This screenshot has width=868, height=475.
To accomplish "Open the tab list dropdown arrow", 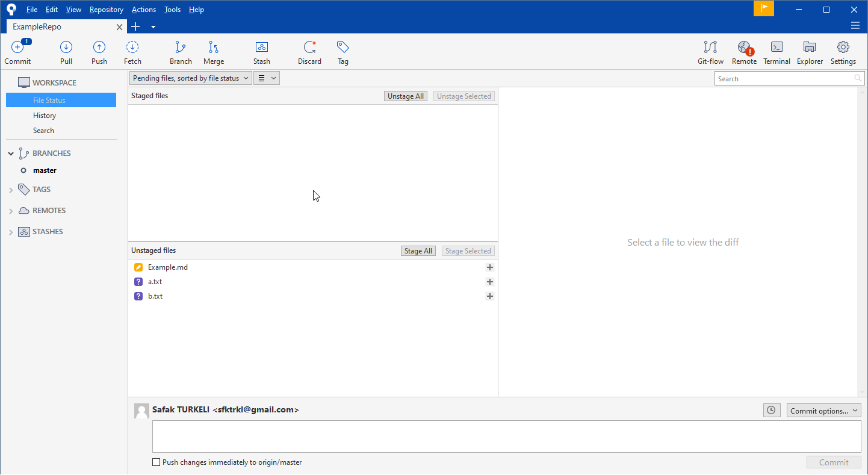I will tap(153, 27).
